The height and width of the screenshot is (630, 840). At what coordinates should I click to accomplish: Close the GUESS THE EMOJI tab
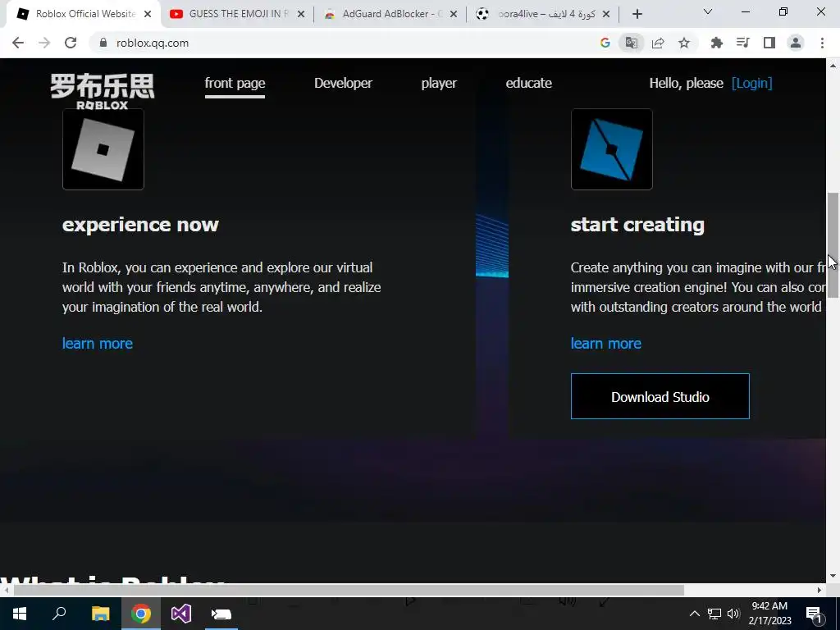[x=301, y=15]
